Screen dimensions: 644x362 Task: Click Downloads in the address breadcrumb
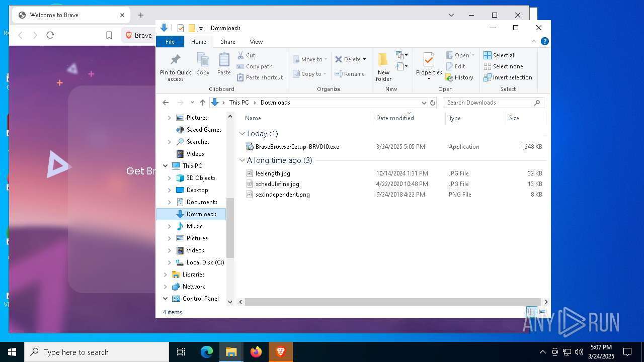click(x=275, y=103)
